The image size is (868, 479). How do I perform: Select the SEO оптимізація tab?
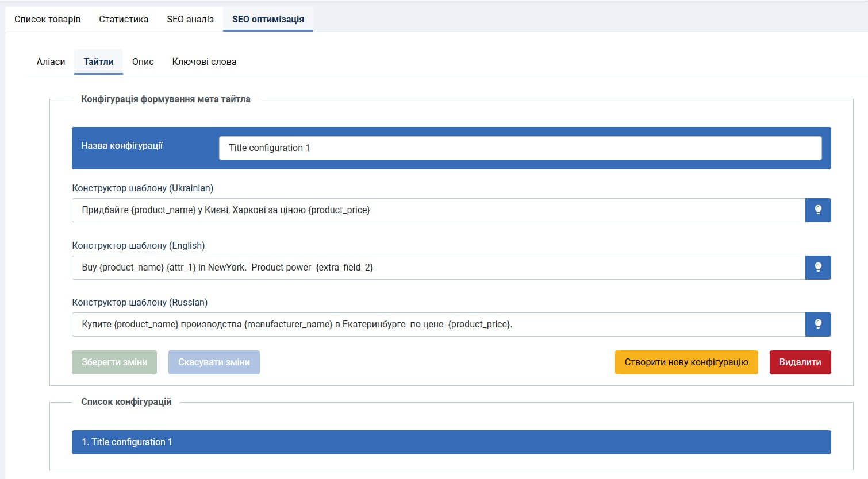268,19
